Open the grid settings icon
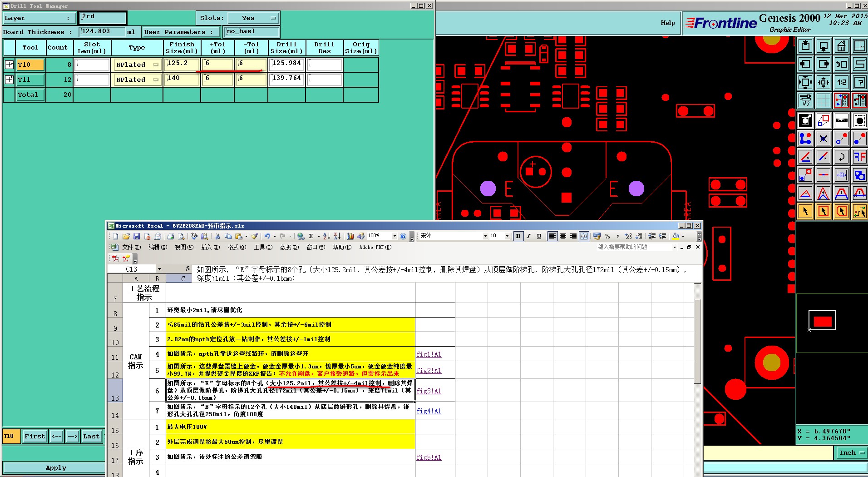868x477 pixels. click(x=824, y=100)
